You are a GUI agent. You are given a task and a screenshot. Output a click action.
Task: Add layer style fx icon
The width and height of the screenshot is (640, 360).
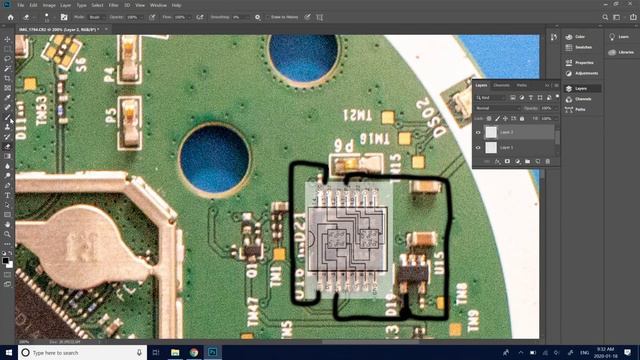tap(497, 162)
